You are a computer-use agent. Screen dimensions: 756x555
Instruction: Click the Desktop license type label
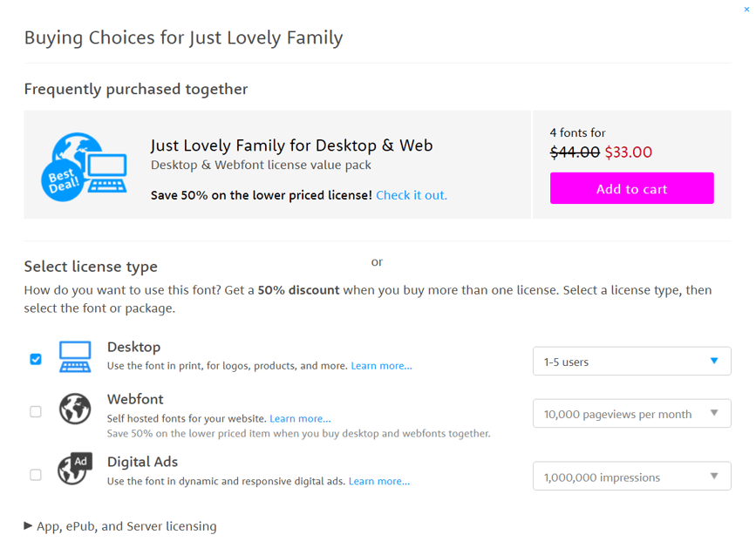[x=133, y=347]
